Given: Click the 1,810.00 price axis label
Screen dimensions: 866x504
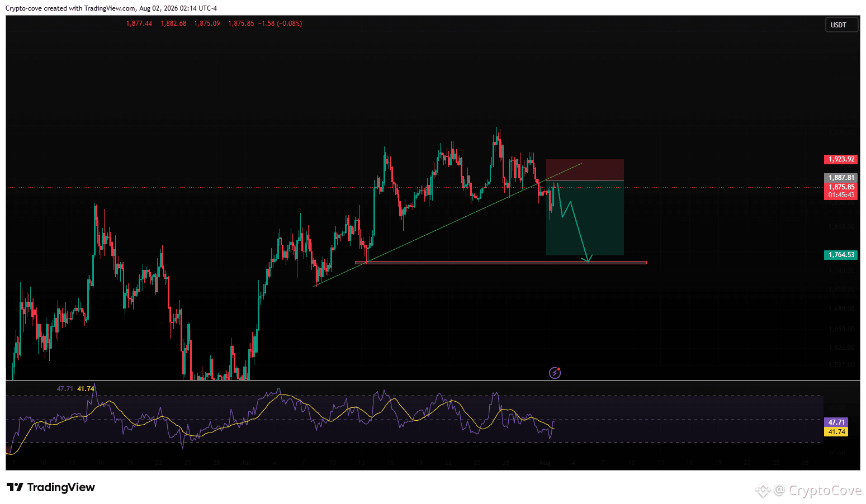Looking at the screenshot, I should point(841,227).
